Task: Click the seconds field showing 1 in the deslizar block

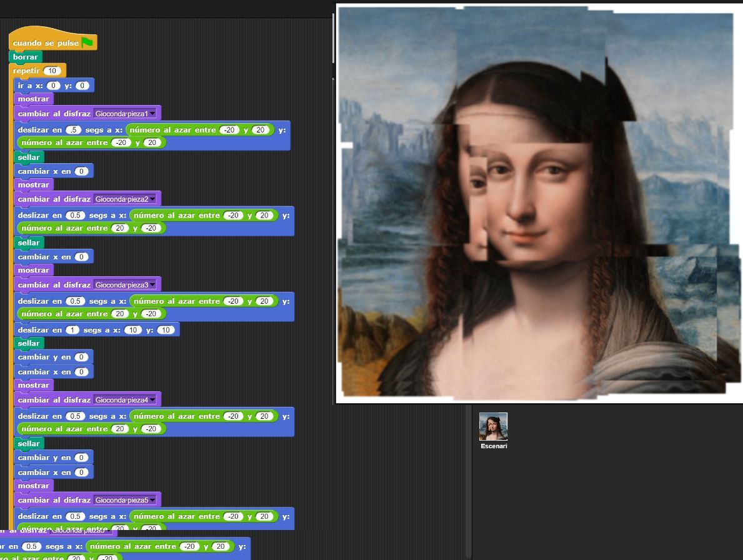Action: [x=72, y=330]
